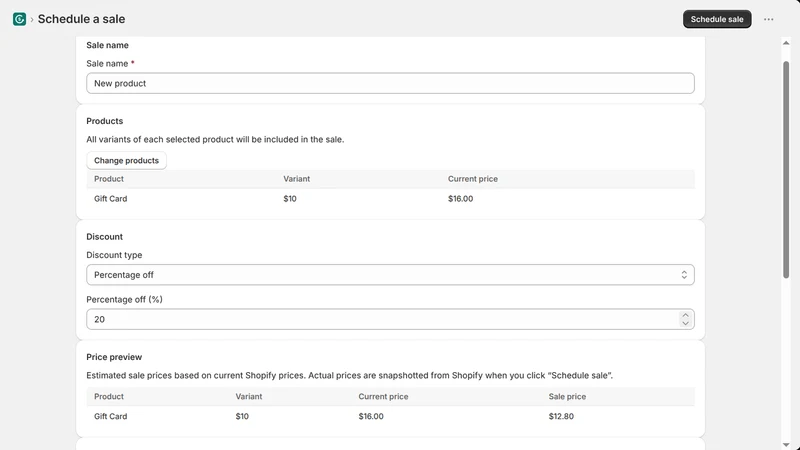Image resolution: width=800 pixels, height=450 pixels.
Task: Click the scrollbar down arrow
Action: point(786,445)
